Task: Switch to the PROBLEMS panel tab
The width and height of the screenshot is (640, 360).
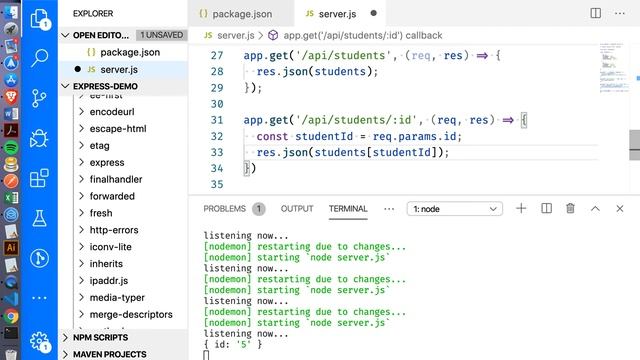Action: coord(224,209)
